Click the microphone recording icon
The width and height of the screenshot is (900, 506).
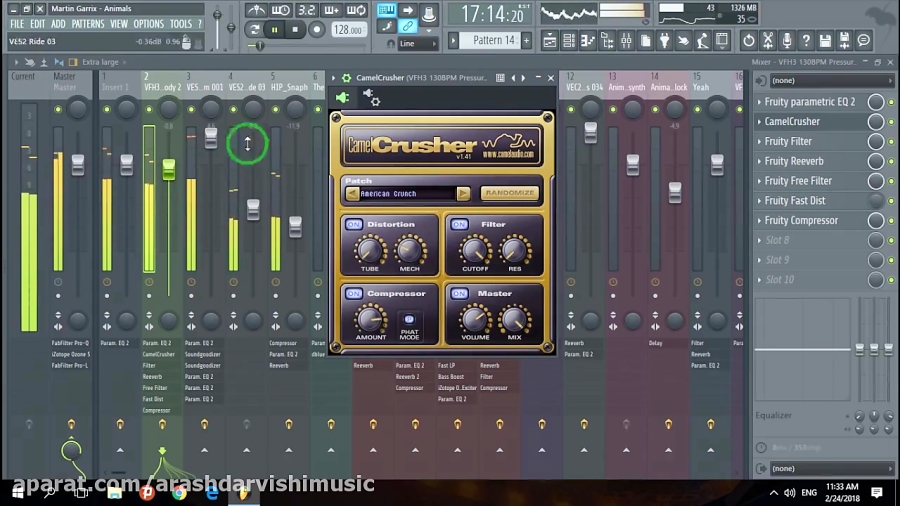tap(787, 41)
